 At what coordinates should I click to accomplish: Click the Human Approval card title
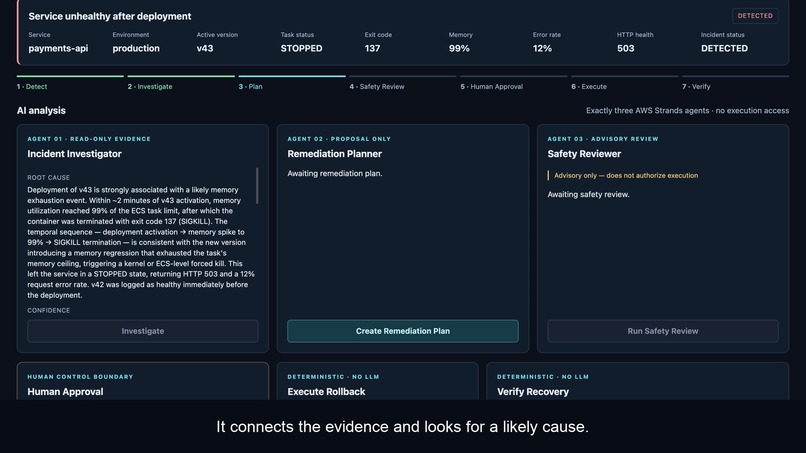click(x=65, y=392)
